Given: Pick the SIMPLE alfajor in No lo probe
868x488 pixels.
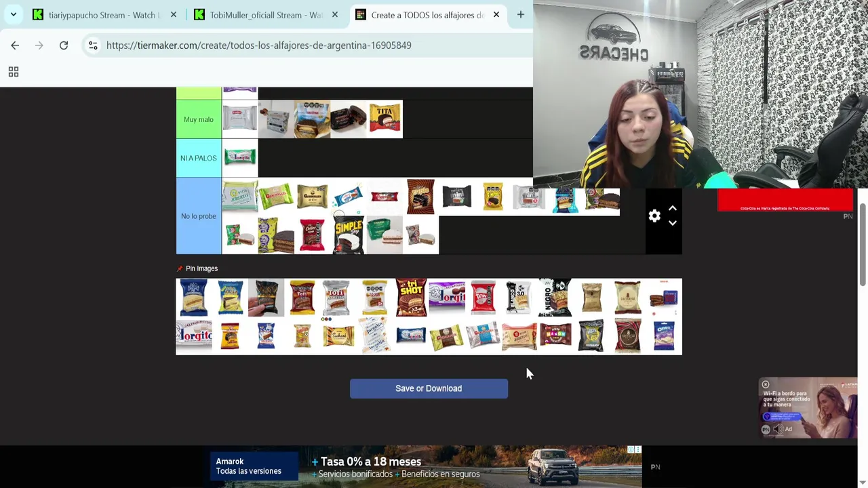Looking at the screenshot, I should (349, 235).
